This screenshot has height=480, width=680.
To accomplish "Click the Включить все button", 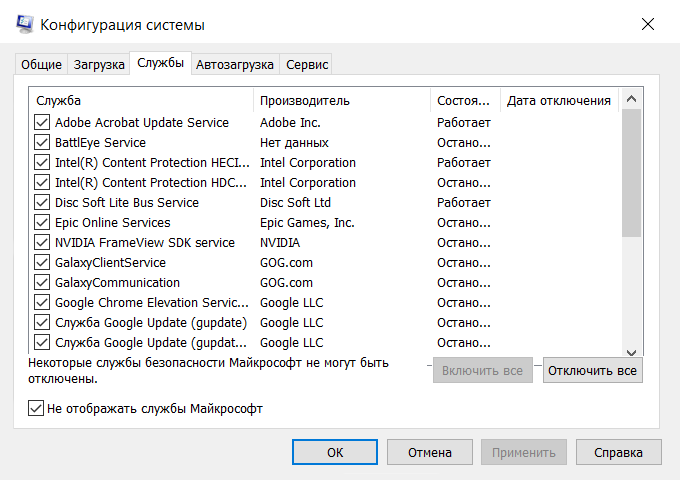I will [483, 371].
